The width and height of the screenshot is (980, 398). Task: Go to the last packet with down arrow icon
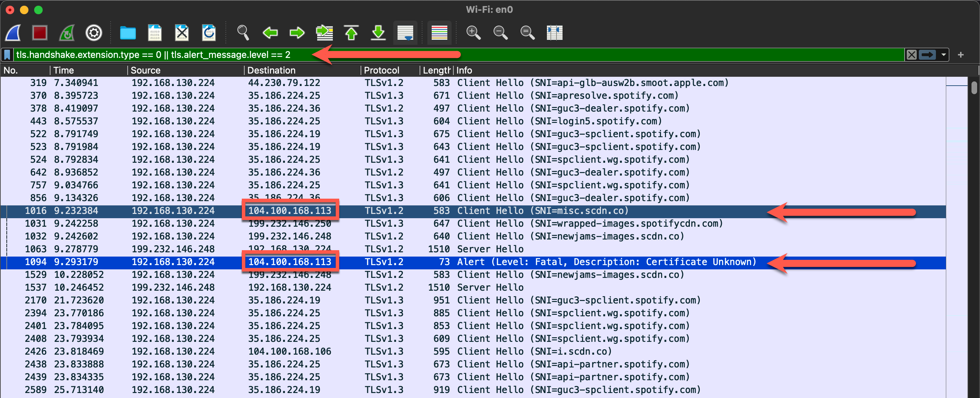coord(378,32)
